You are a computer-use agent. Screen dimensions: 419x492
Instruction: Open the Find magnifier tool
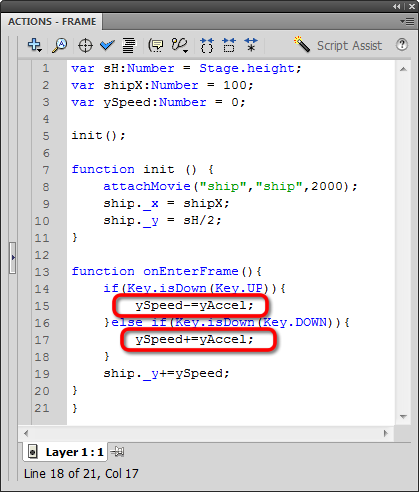click(x=60, y=45)
